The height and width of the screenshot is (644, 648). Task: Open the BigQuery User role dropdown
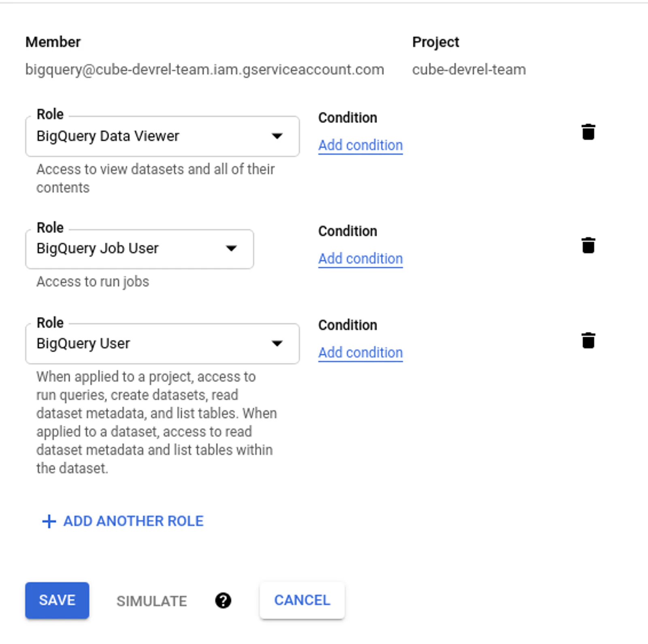[162, 344]
